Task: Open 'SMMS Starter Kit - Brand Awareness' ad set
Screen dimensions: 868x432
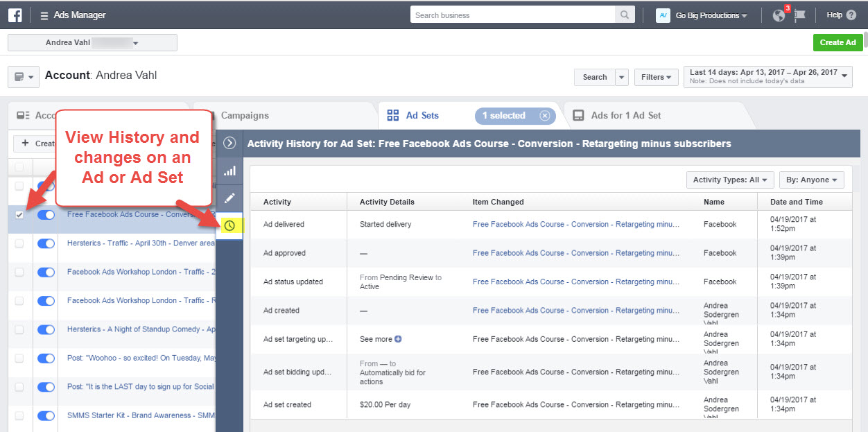Action: [141, 415]
